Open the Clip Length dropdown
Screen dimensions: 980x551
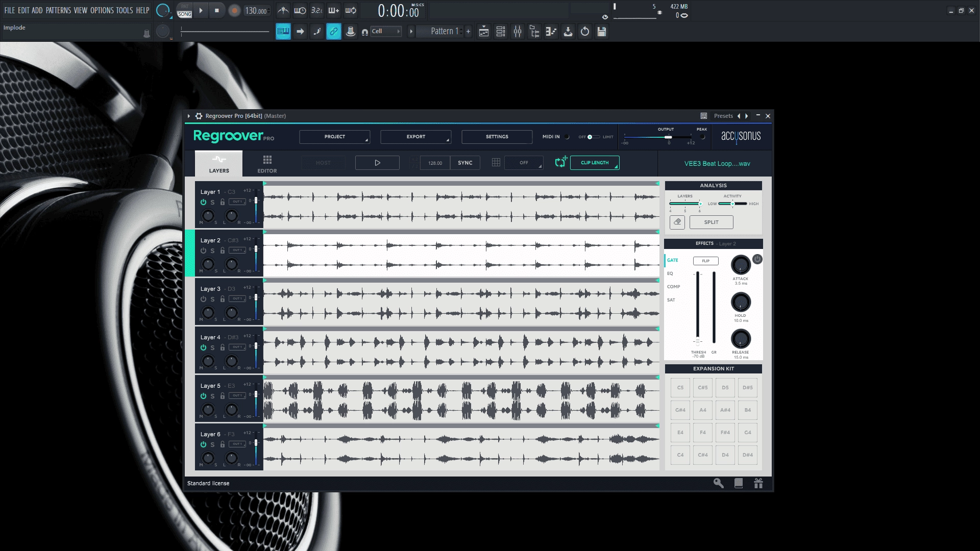coord(595,163)
